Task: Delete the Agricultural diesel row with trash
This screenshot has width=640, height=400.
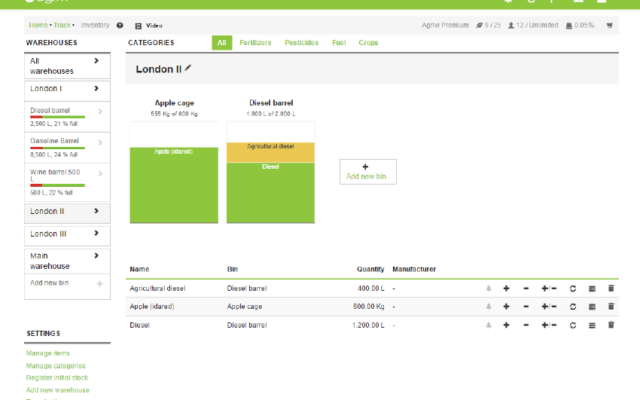Action: click(611, 288)
